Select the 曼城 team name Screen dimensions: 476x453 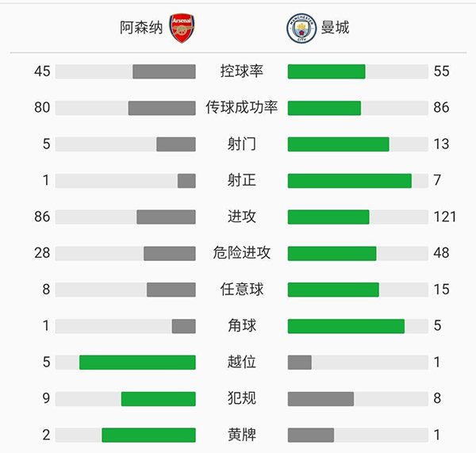pos(335,28)
